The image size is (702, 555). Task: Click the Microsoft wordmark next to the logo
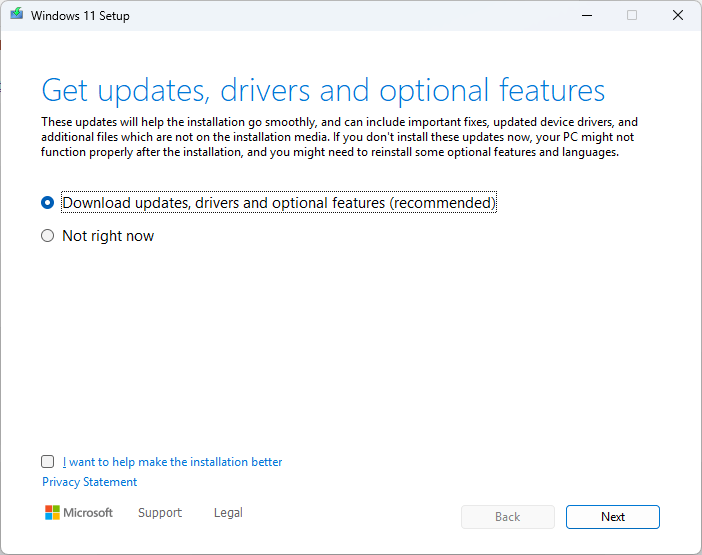[88, 513]
